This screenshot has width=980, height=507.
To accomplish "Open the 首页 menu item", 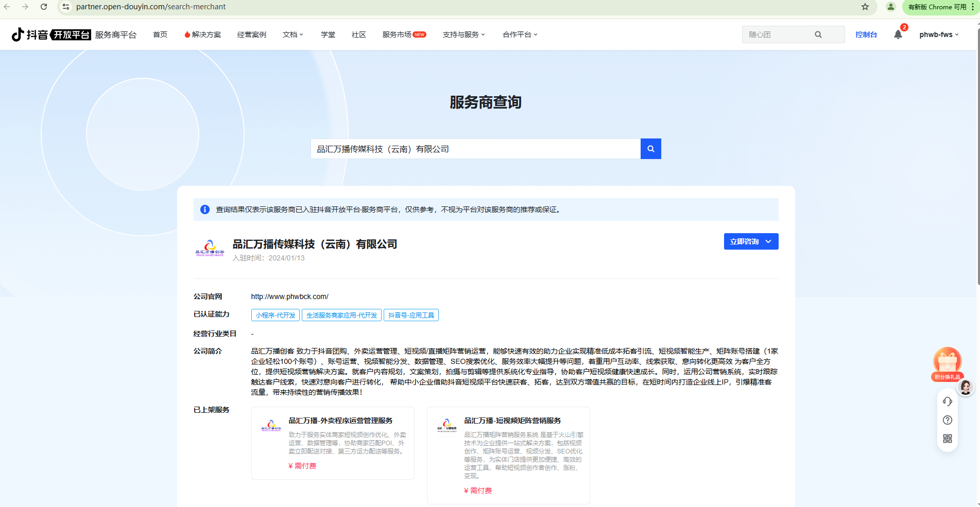I will pyautogui.click(x=160, y=34).
